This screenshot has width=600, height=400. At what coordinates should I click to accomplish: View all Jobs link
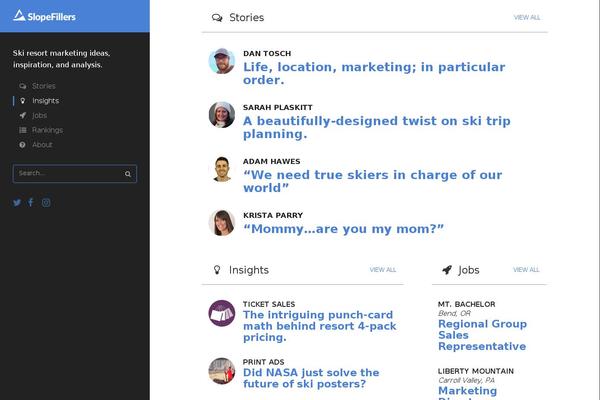(x=526, y=270)
